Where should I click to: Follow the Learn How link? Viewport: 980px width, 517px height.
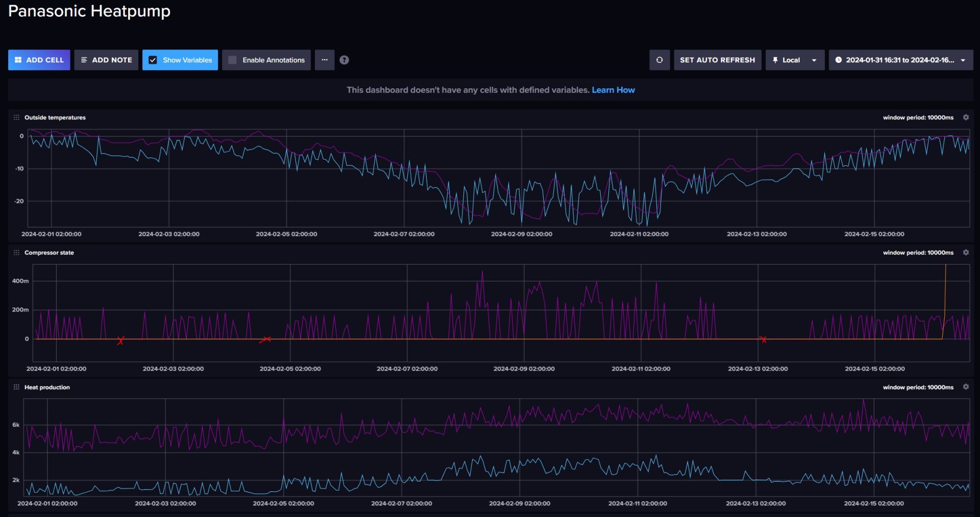(613, 90)
